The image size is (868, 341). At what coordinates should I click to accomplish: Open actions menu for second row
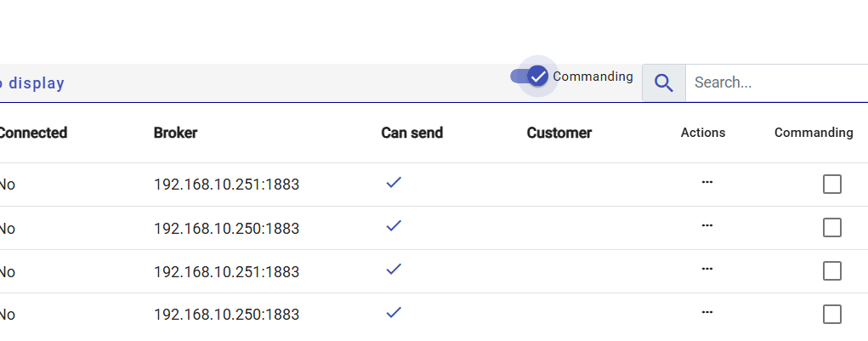click(x=706, y=225)
